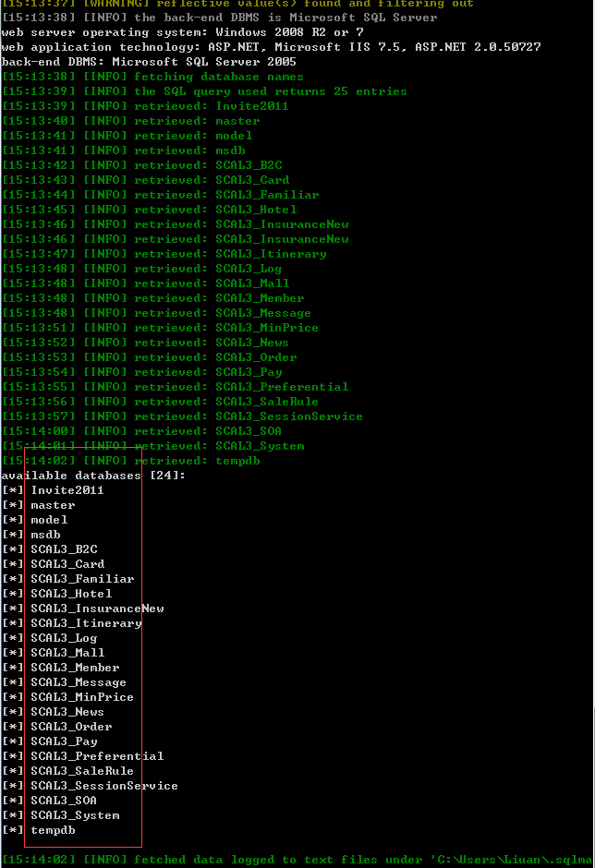
Task: Click the 'retrieved: SCAL3_Itinerary' log line
Action: point(164,254)
